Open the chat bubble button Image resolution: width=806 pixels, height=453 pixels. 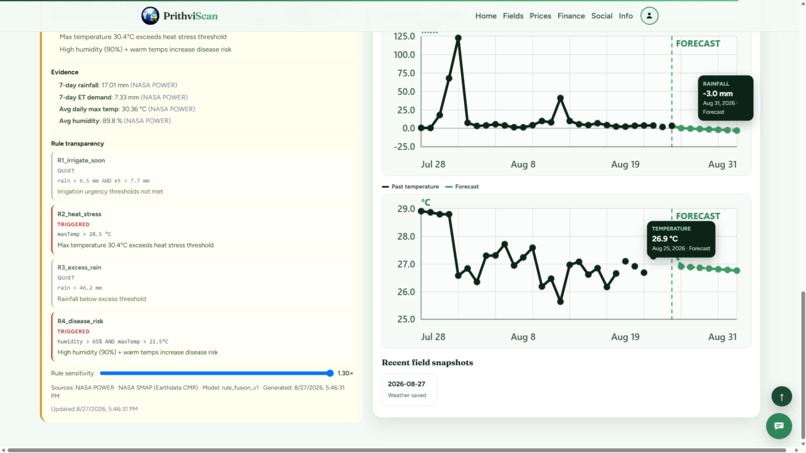pyautogui.click(x=779, y=426)
